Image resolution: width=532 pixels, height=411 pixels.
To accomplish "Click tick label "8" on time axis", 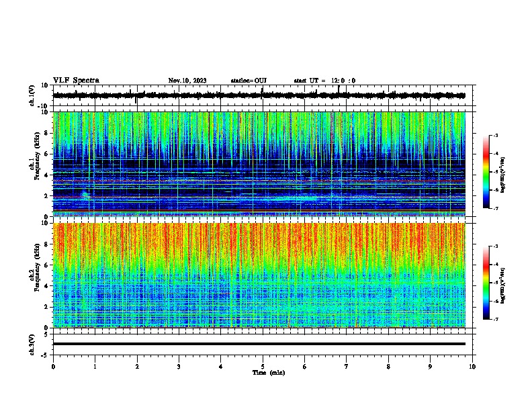I will (x=388, y=367).
